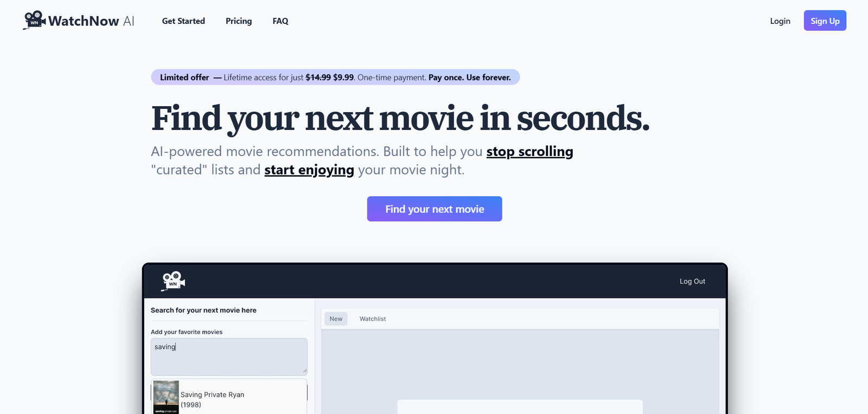Click the Login link
868x414 pixels.
pos(780,21)
